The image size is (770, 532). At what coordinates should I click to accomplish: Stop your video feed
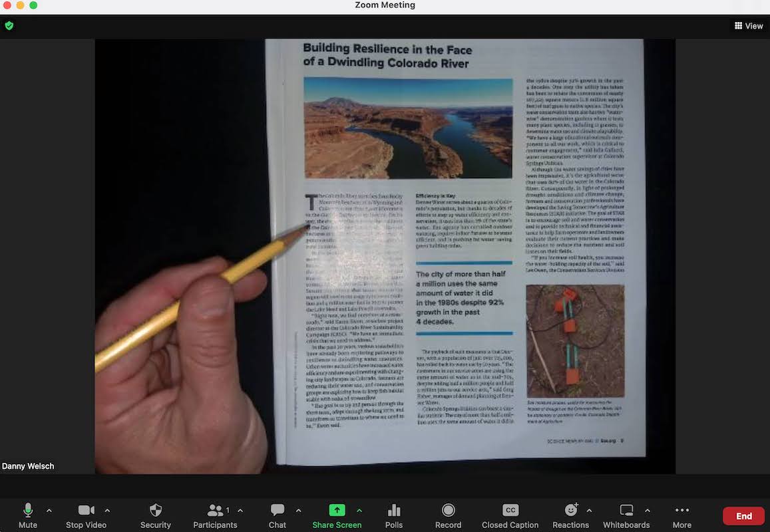tap(85, 510)
